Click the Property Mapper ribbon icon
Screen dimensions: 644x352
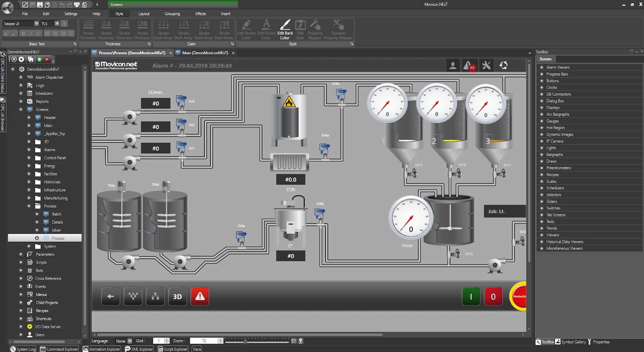(x=315, y=30)
